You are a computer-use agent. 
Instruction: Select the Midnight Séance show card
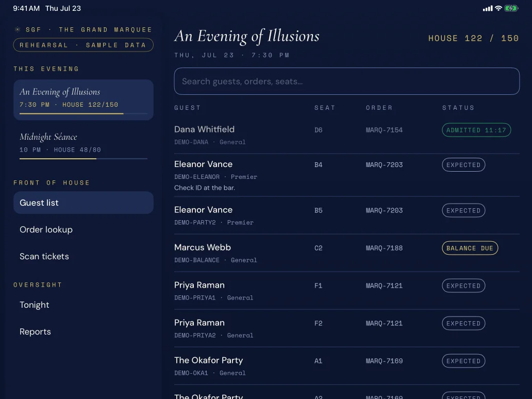pyautogui.click(x=84, y=145)
